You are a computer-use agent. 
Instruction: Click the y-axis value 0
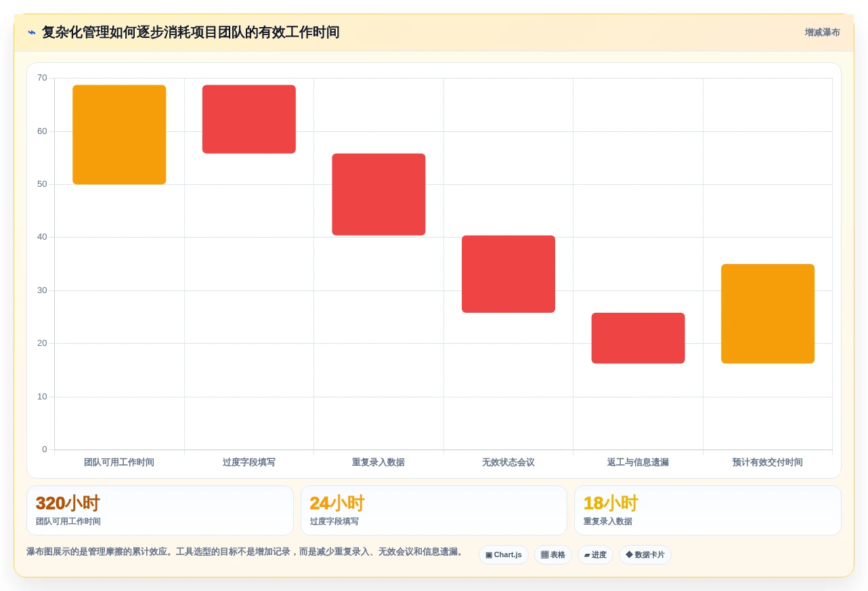point(45,450)
